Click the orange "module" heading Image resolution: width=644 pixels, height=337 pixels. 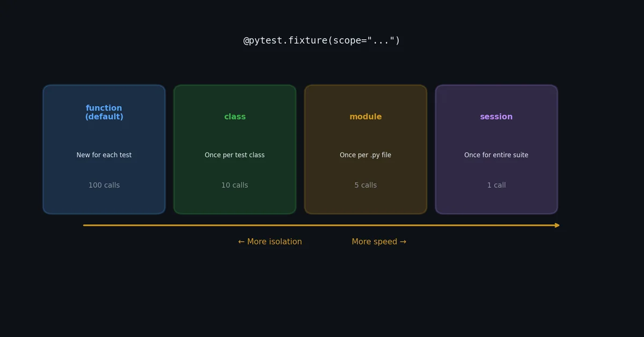365,117
